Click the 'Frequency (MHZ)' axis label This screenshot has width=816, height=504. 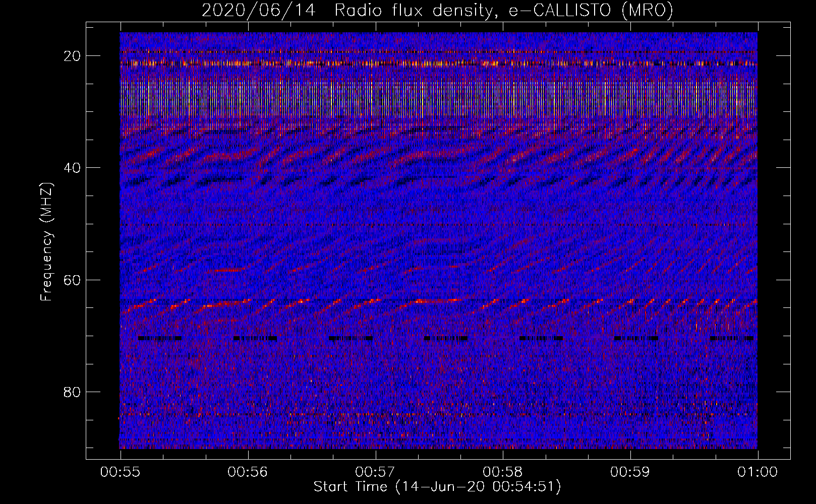coord(46,242)
